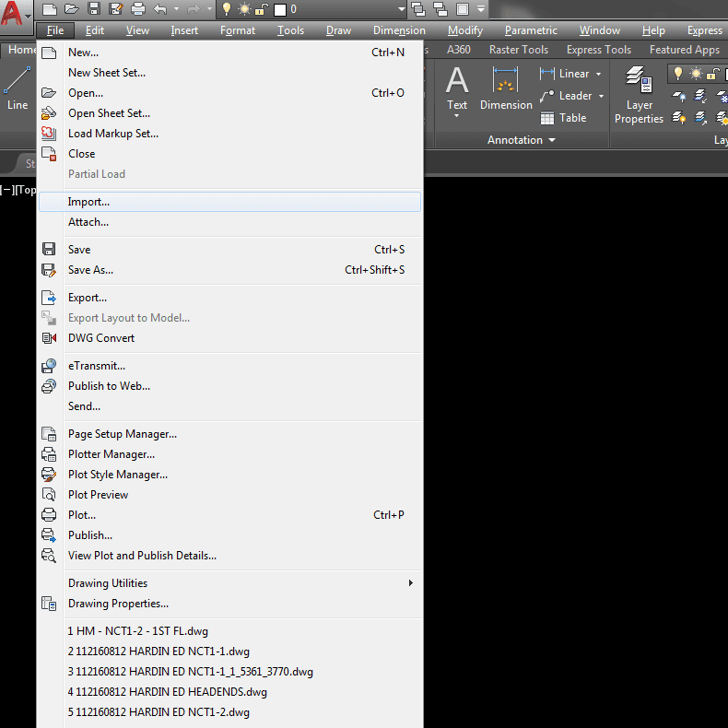Click the Save As icon in quick access toolbar
Image resolution: width=728 pixels, height=728 pixels.
click(115, 9)
